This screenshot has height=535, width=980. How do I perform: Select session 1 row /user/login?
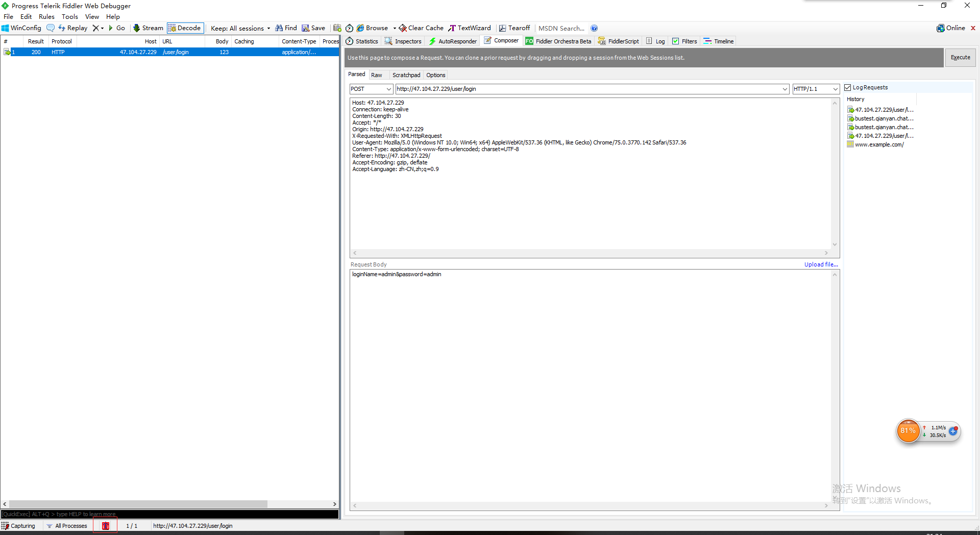click(170, 52)
